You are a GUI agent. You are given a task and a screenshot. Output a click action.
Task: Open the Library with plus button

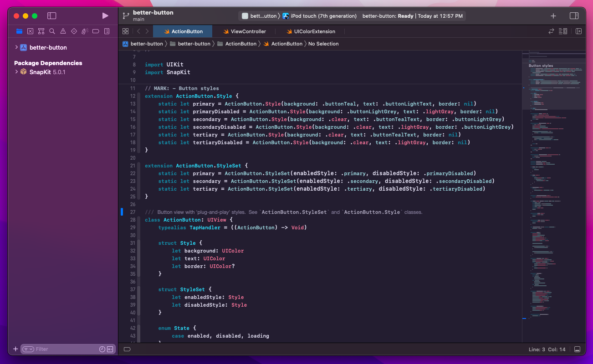tap(553, 16)
